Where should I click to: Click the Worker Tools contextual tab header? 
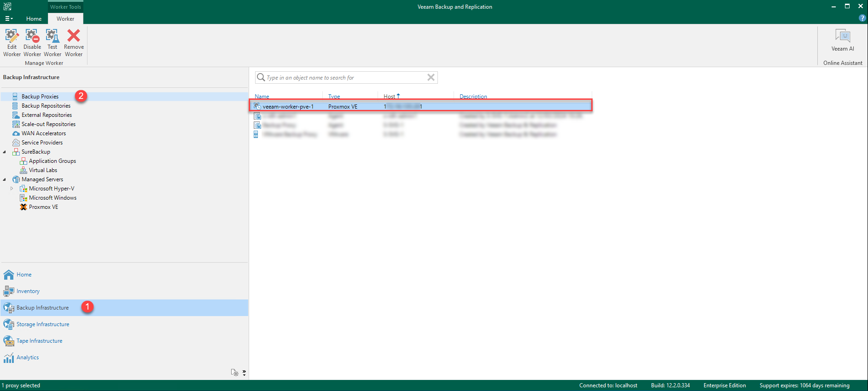(65, 7)
